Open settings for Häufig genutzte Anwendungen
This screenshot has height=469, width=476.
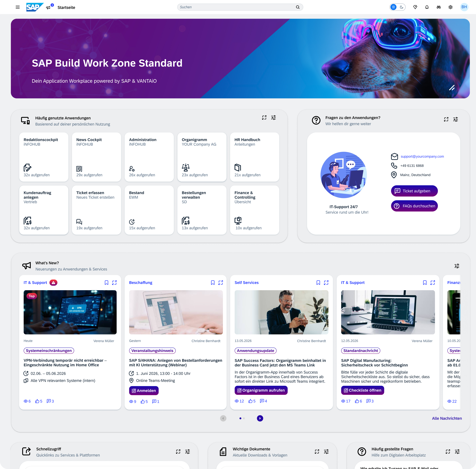point(274,118)
